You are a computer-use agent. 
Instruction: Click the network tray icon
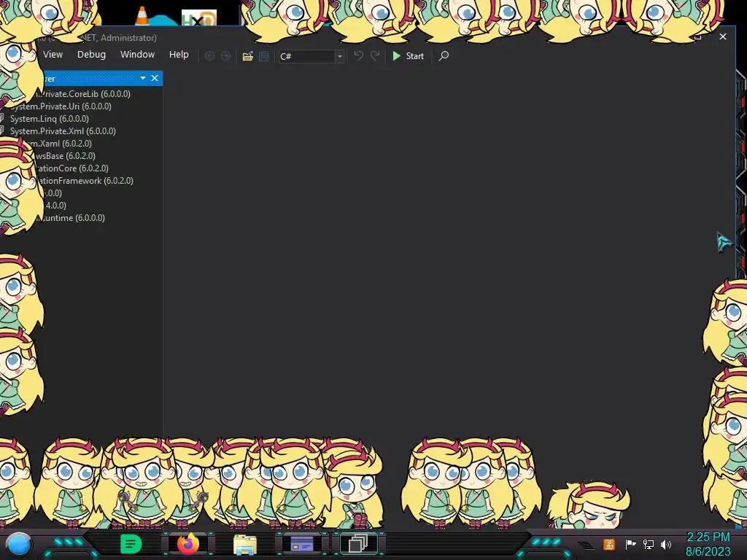pos(648,544)
